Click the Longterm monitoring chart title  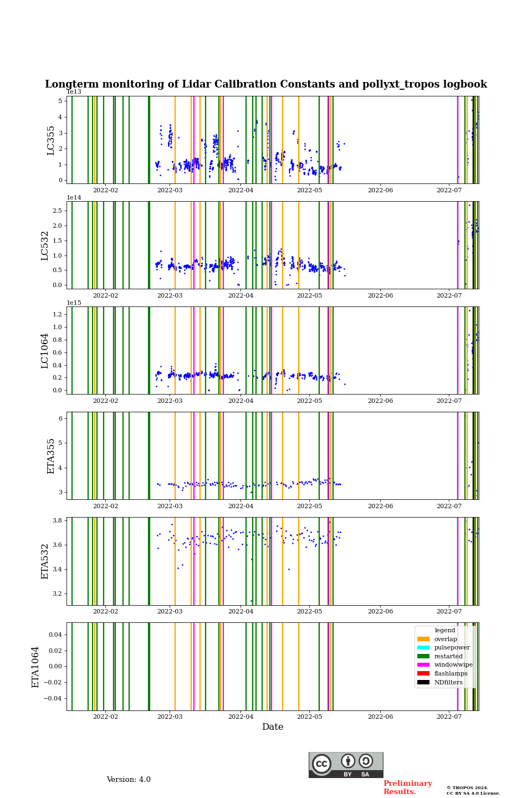click(x=266, y=84)
